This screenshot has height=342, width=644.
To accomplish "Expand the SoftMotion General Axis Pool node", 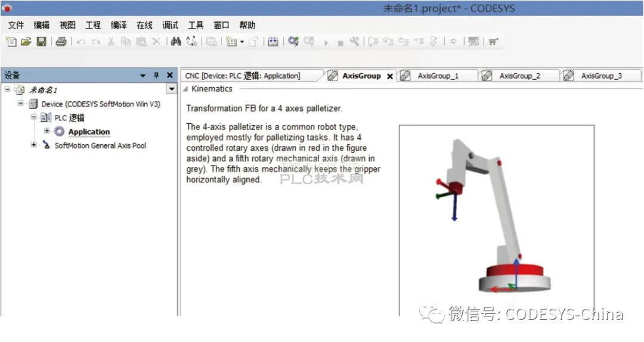I will pyautogui.click(x=33, y=145).
